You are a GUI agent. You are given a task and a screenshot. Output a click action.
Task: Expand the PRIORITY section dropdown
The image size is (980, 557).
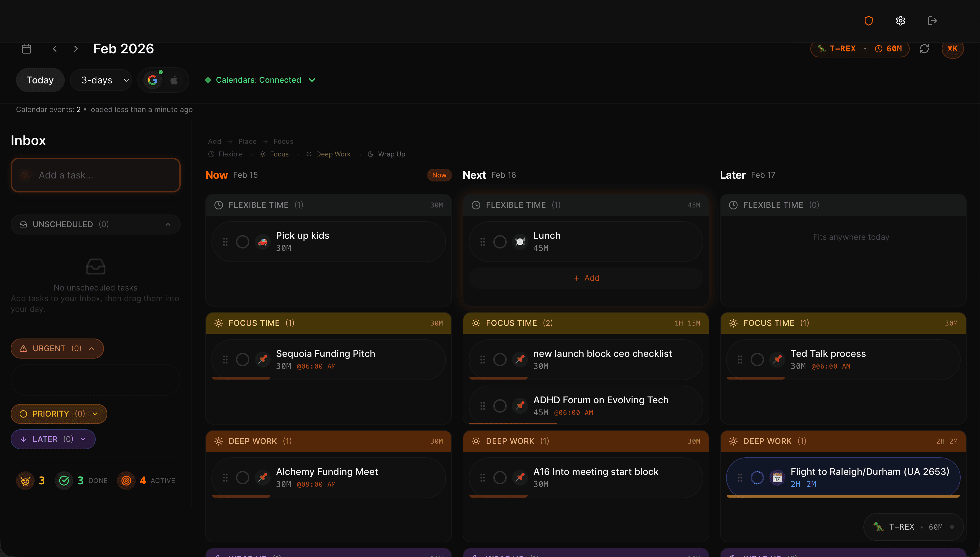coord(94,414)
